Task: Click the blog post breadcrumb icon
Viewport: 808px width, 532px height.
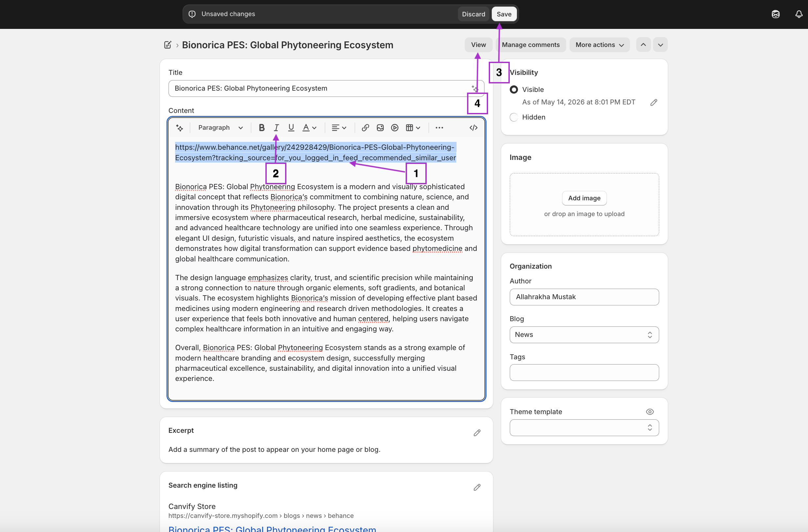Action: click(168, 45)
